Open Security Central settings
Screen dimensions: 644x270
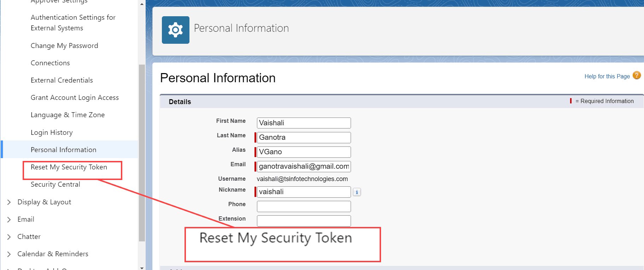click(x=55, y=184)
